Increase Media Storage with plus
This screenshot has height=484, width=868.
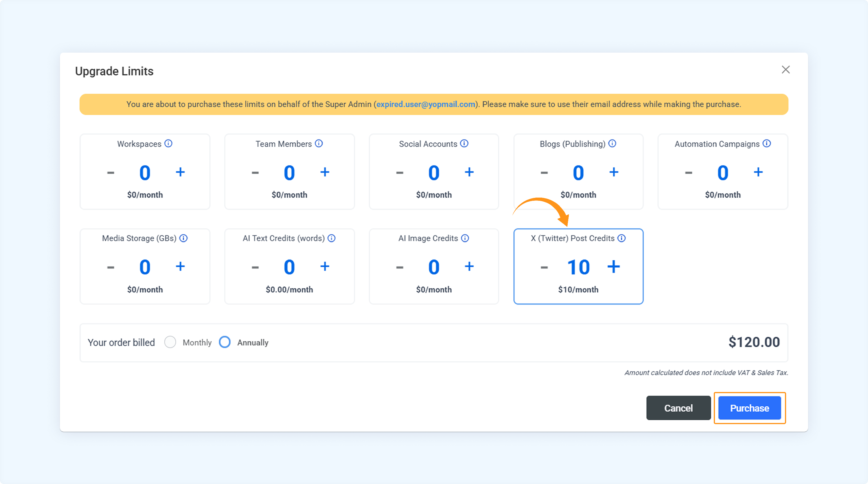tap(180, 266)
